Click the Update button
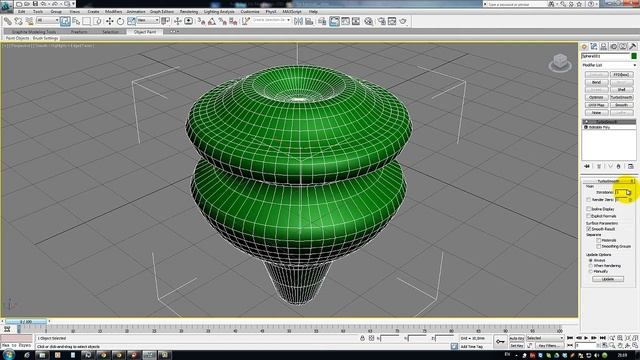The height and width of the screenshot is (360, 640). pyautogui.click(x=608, y=279)
